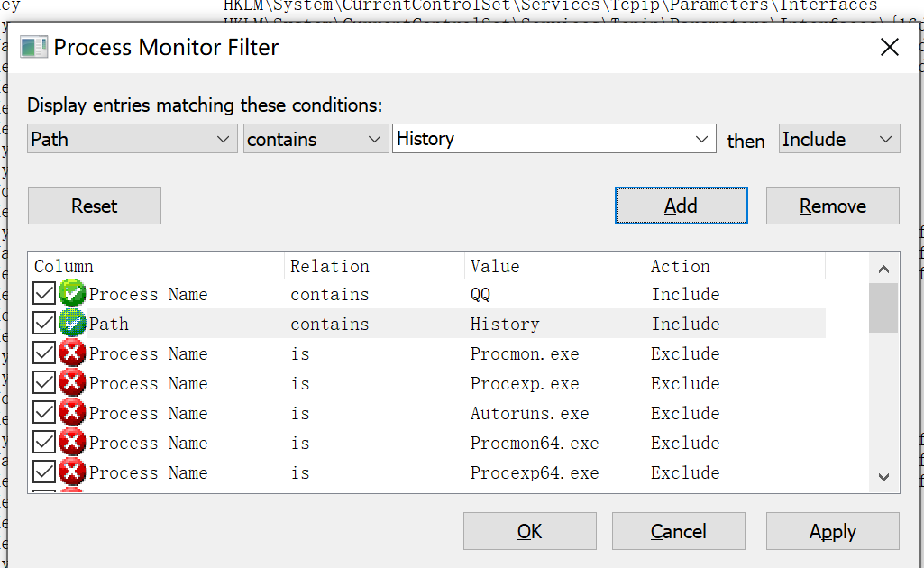This screenshot has height=568, width=924.
Task: Open the Path column dropdown
Action: pos(132,139)
